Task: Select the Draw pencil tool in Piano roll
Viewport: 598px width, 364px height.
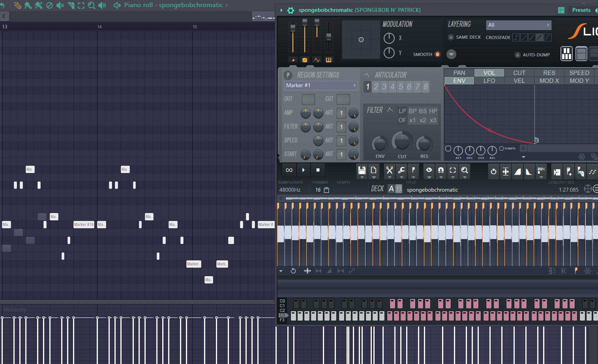Action: (17, 5)
